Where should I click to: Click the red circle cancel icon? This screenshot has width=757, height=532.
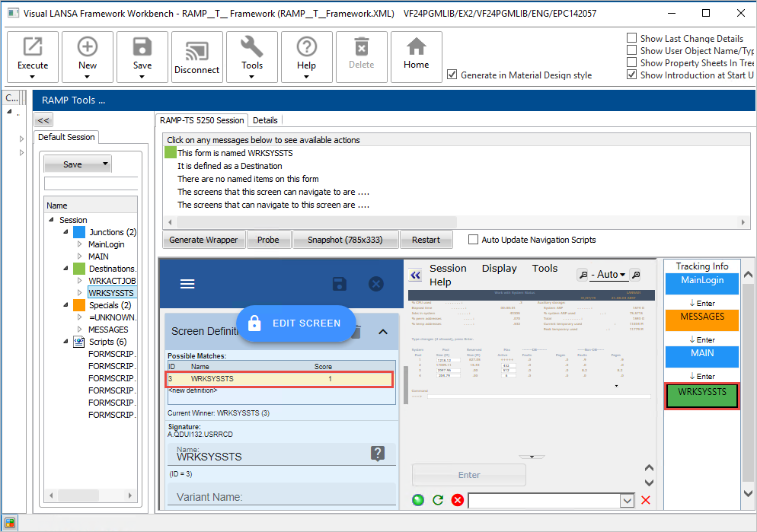[458, 500]
